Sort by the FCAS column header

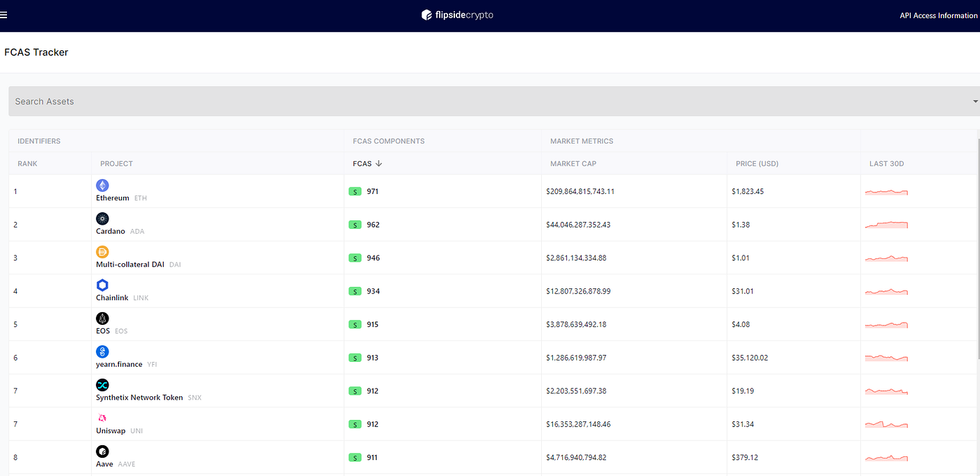(367, 164)
